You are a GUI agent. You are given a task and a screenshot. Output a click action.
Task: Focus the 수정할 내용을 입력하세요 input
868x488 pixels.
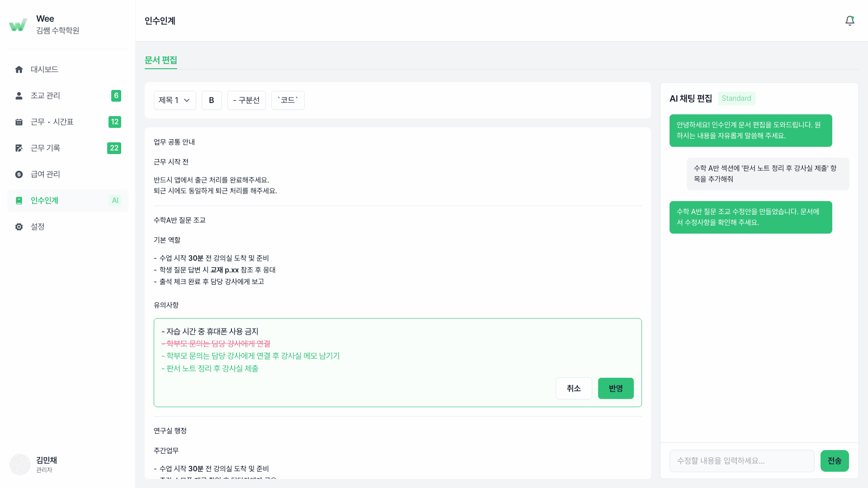742,461
